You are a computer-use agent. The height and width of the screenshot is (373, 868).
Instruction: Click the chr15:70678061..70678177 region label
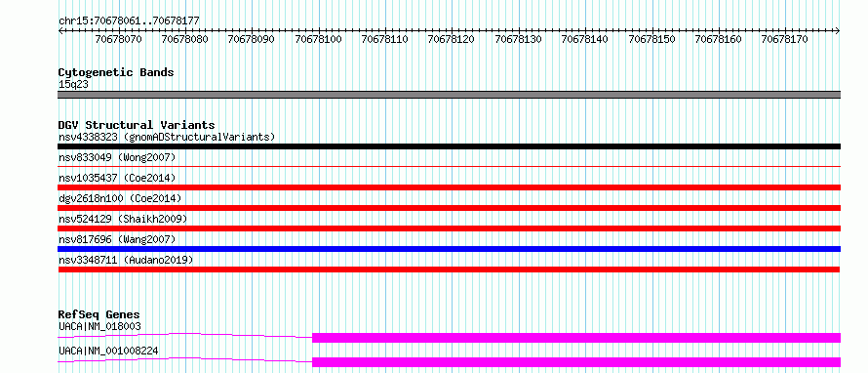tap(129, 21)
